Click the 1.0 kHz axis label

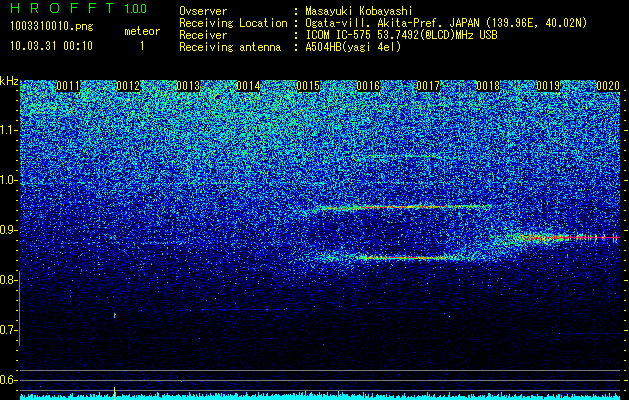(x=9, y=181)
